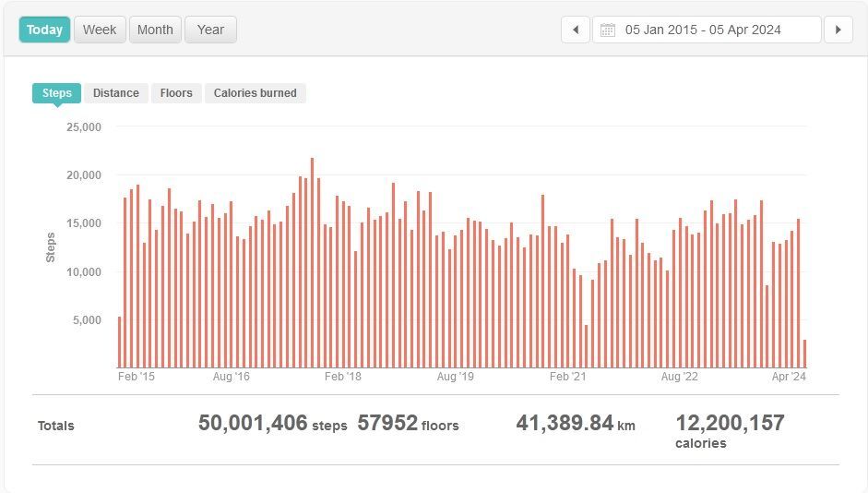Click the 50,001,406 steps total
Viewport: 868px width, 493px height.
click(272, 424)
